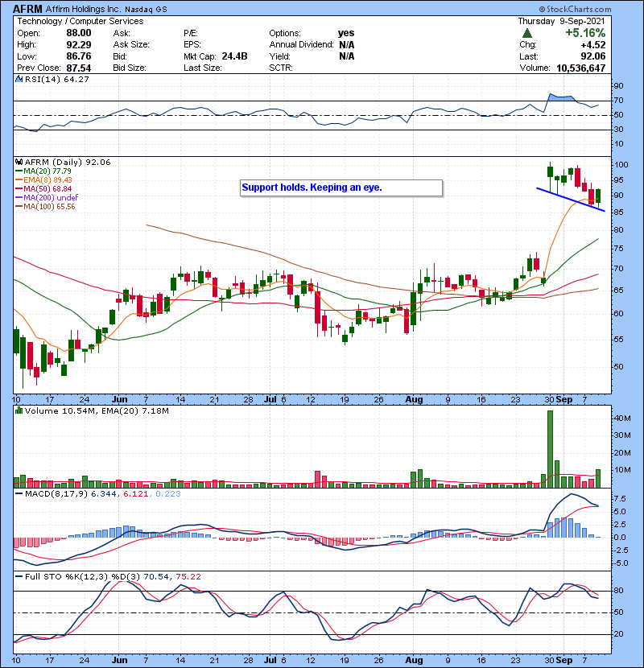This screenshot has height=668, width=644.
Task: Click the volume bars icon beside Volume label
Action: [19, 410]
